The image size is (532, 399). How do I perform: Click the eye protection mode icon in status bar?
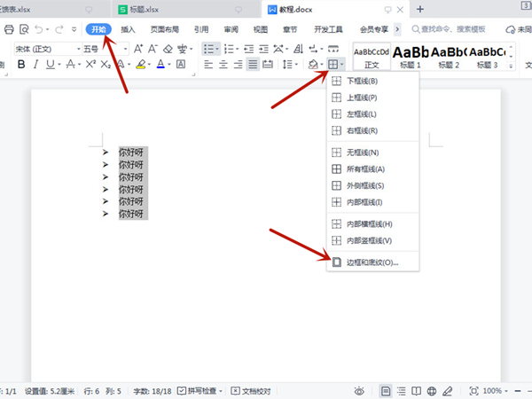(x=359, y=390)
